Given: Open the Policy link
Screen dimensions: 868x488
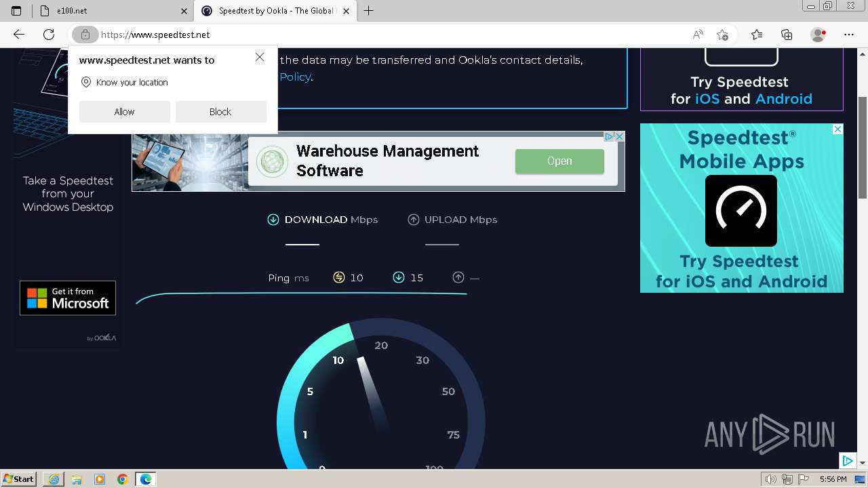Looking at the screenshot, I should tap(295, 77).
